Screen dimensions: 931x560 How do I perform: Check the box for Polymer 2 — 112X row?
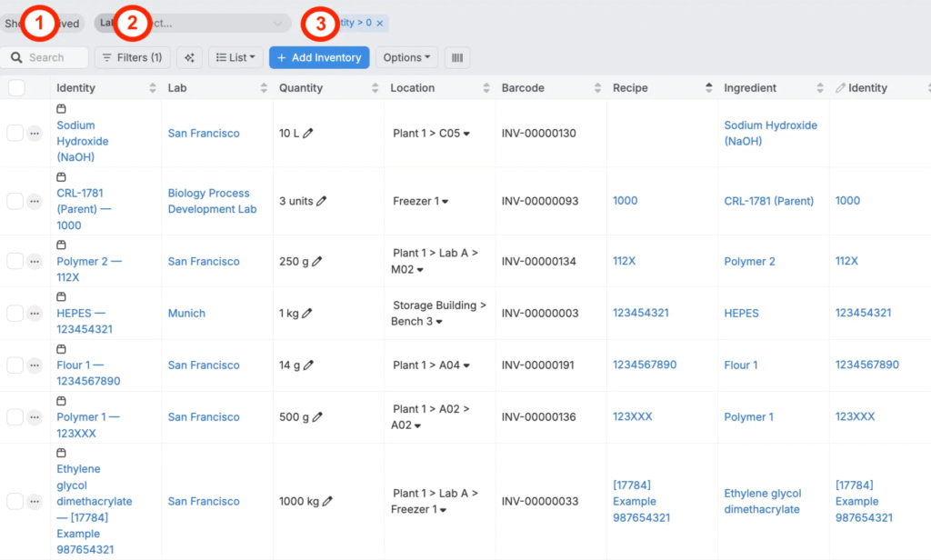pyautogui.click(x=15, y=262)
